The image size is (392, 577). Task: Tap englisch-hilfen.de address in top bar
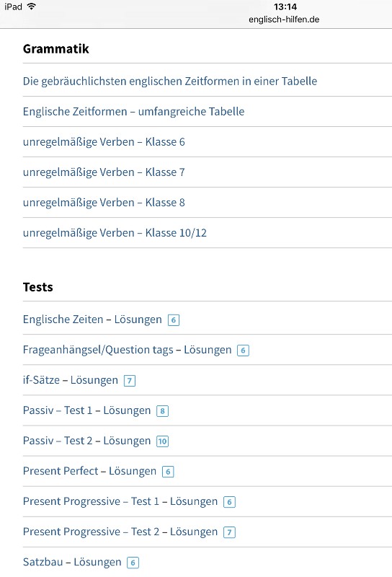coord(284,19)
